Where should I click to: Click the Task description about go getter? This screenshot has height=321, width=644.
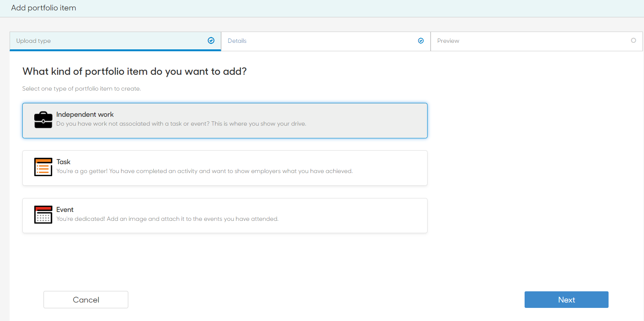[x=205, y=171]
